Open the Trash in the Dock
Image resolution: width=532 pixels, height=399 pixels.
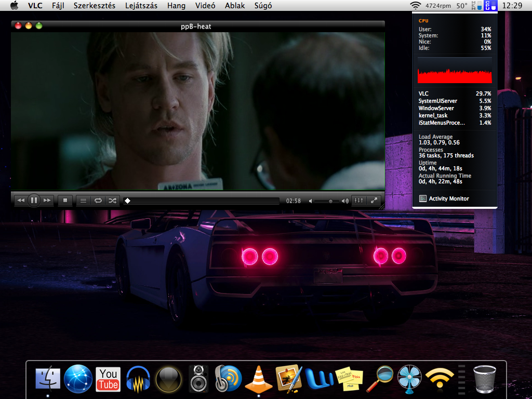(485, 379)
